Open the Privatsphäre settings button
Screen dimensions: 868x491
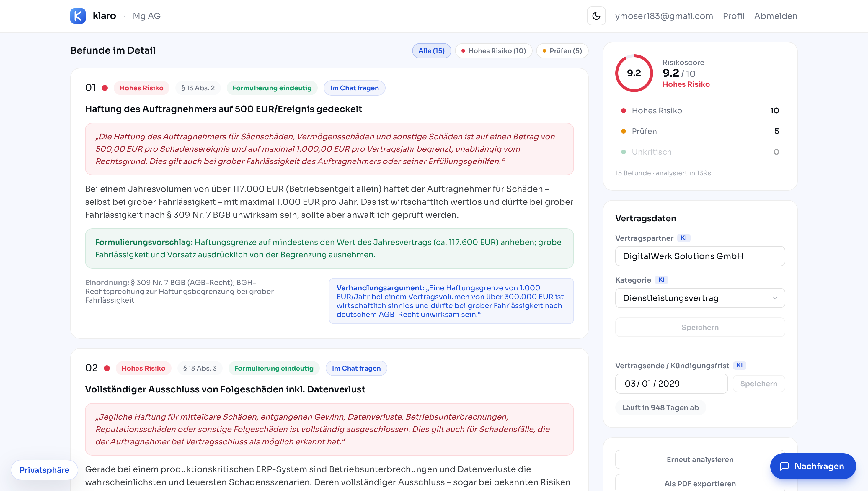click(44, 470)
